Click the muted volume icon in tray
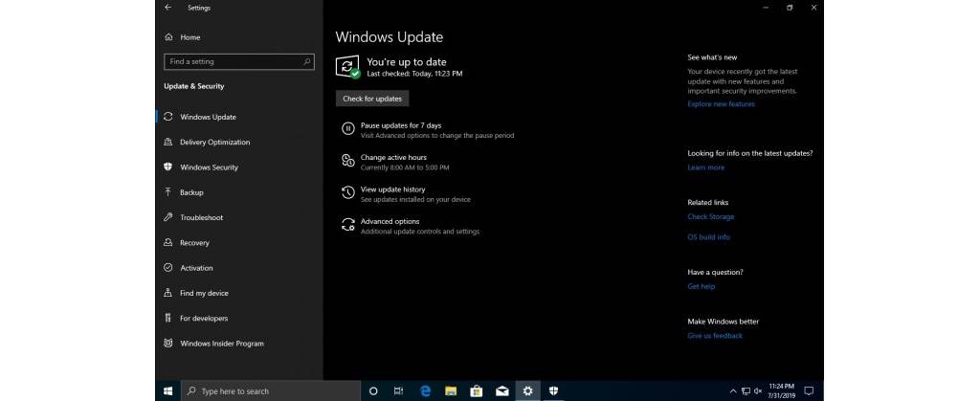The image size is (980, 401). click(x=758, y=391)
